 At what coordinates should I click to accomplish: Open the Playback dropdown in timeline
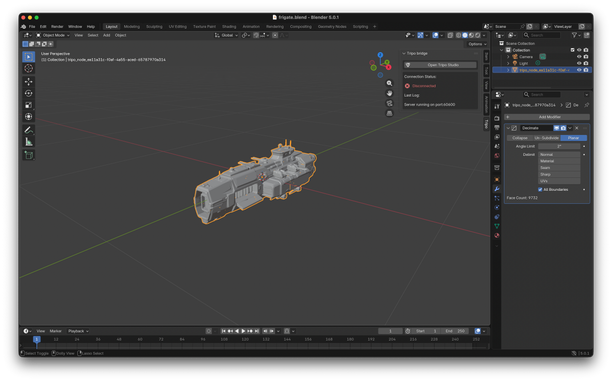(x=78, y=331)
